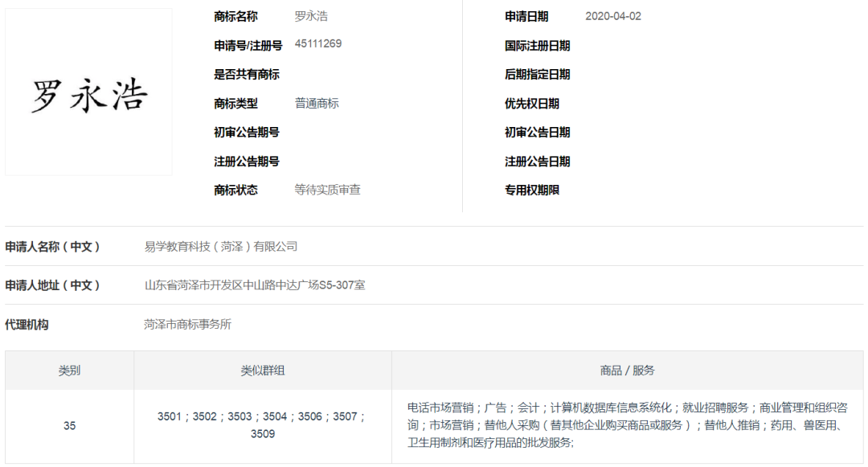Viewport: 868px width, 467px height.
Task: Click the 代理机构 label
Action: click(x=27, y=324)
